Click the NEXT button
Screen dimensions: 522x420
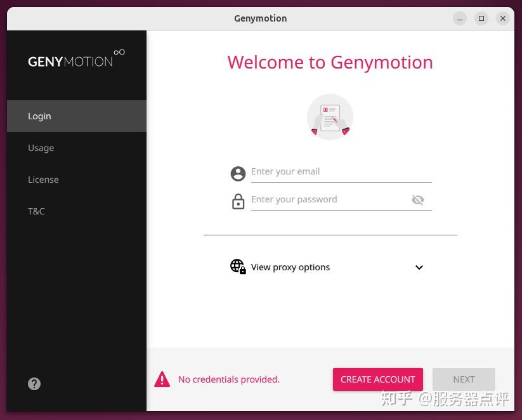(464, 379)
